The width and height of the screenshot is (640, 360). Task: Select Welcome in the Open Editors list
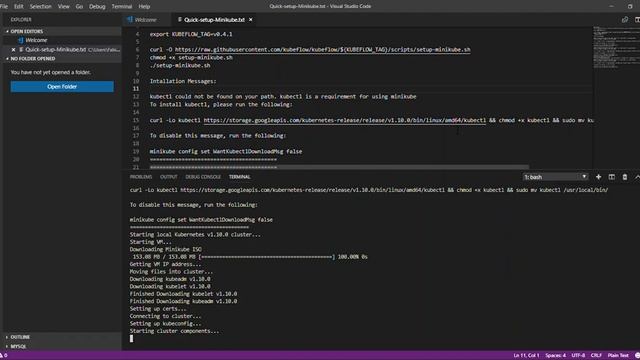pyautogui.click(x=36, y=40)
